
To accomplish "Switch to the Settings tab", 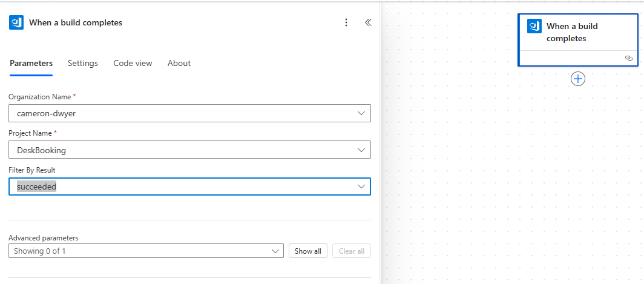I will 83,63.
